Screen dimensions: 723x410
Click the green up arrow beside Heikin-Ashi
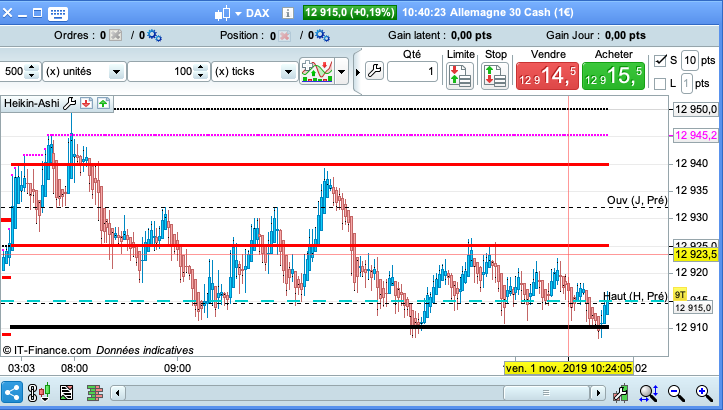pos(103,103)
